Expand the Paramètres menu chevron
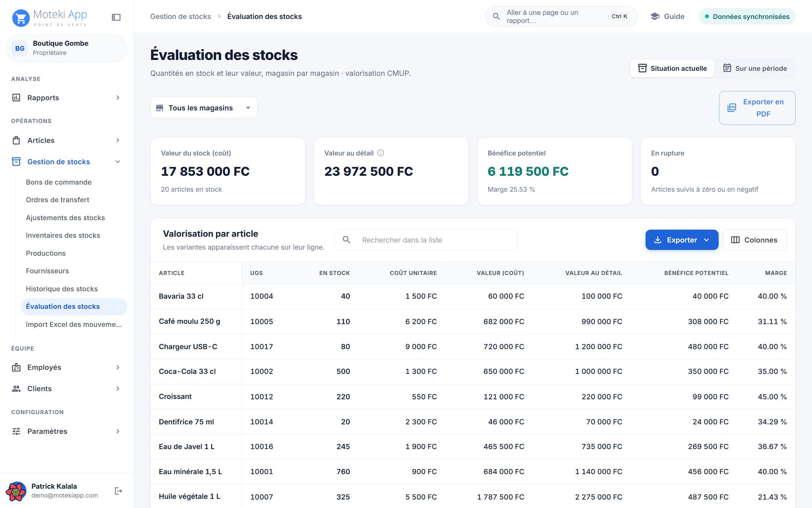Screen dimensions: 812x508 (x=118, y=431)
